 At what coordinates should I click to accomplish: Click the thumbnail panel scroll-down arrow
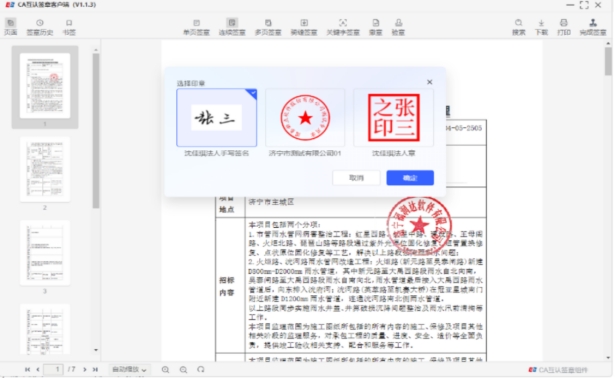point(96,350)
